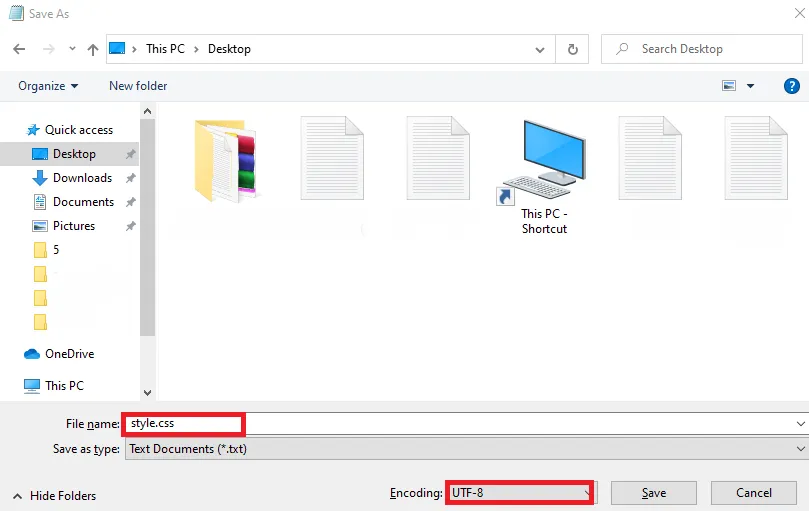809x511 pixels.
Task: Click the Forward navigation arrow
Action: [48, 49]
